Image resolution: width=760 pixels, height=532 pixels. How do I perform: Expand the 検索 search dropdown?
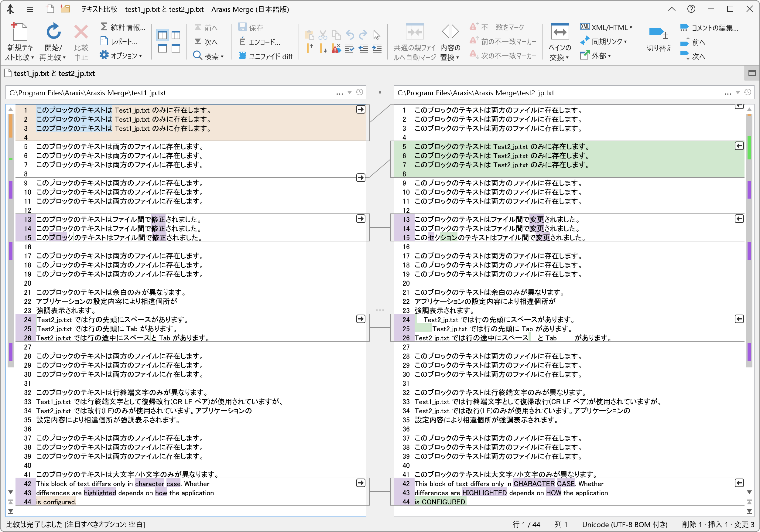pyautogui.click(x=222, y=56)
